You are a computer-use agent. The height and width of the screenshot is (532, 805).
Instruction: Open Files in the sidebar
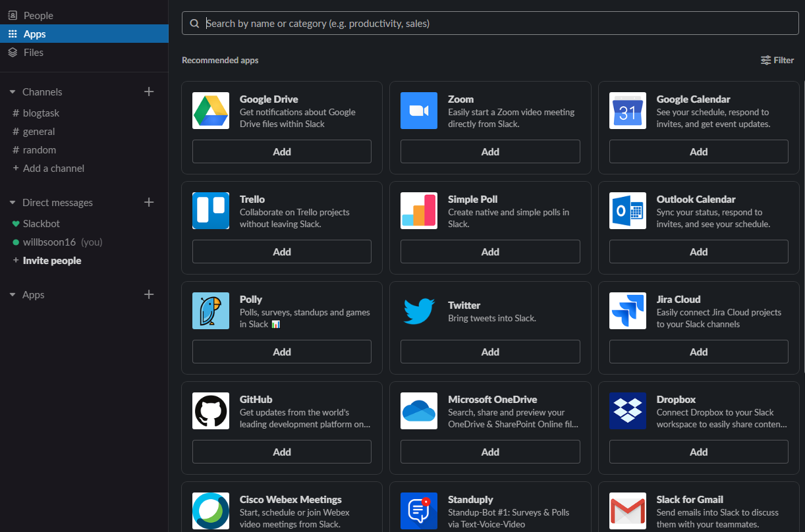click(x=84, y=52)
